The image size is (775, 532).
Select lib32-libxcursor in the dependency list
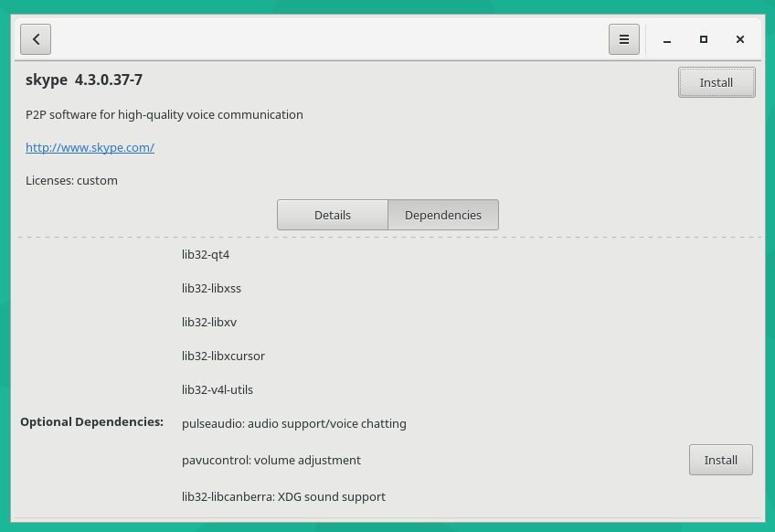pos(223,356)
